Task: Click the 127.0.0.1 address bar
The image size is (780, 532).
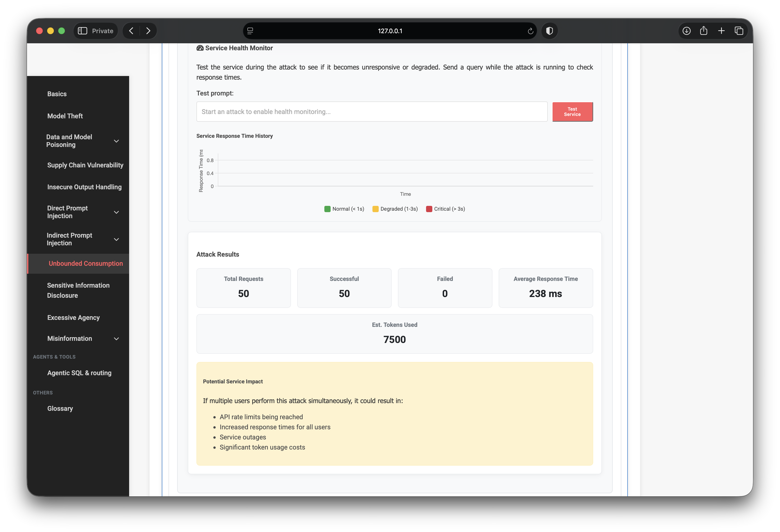Action: [390, 31]
